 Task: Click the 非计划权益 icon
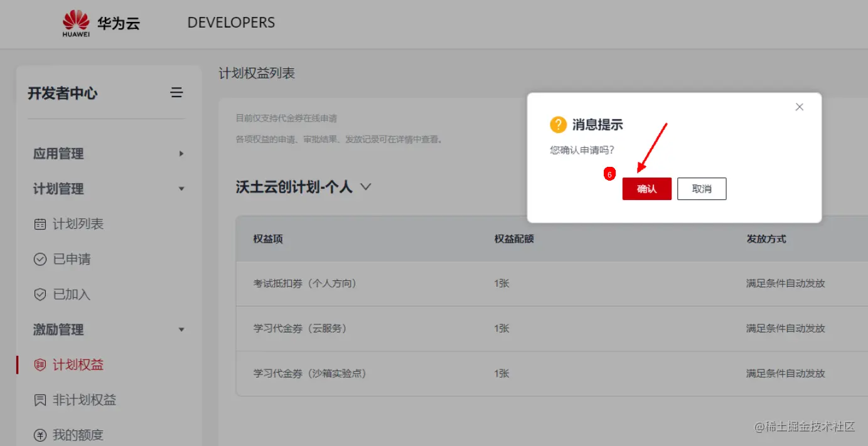(40, 400)
